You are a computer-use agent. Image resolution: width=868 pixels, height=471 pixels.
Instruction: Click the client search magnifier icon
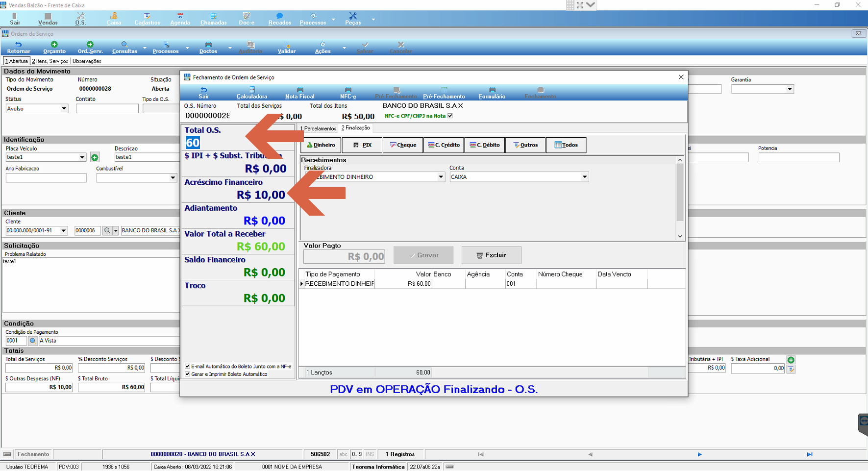[x=107, y=230]
